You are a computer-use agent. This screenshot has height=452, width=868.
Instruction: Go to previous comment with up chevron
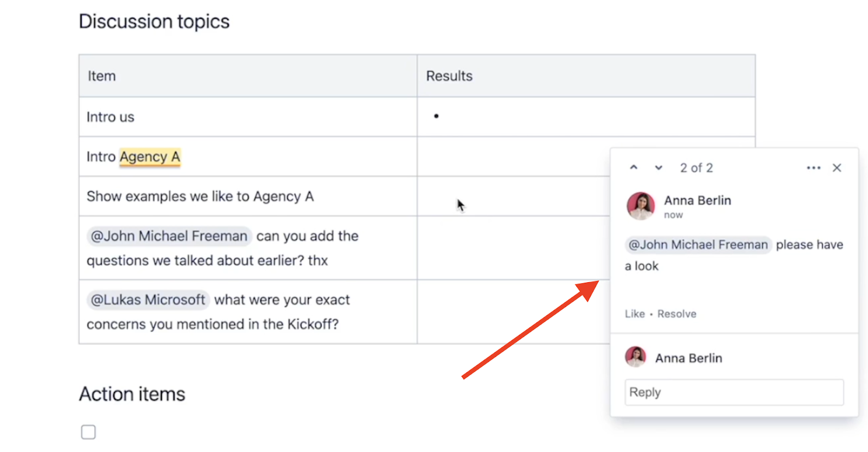(634, 168)
